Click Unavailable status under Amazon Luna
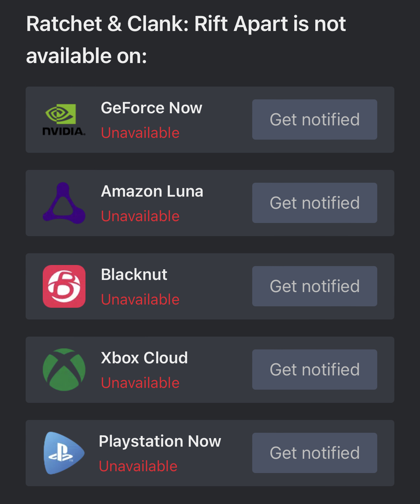Viewport: 420px width, 504px height. [140, 216]
